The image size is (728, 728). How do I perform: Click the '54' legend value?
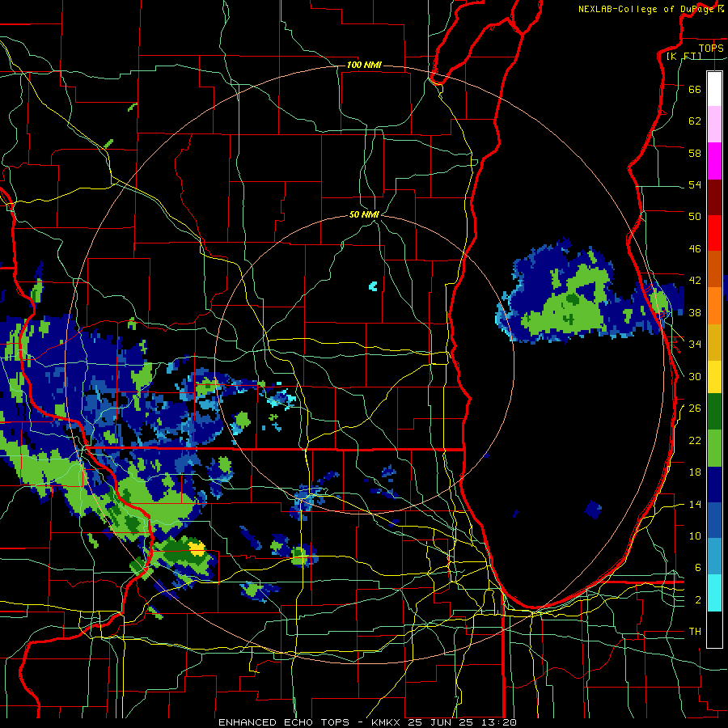coord(695,184)
